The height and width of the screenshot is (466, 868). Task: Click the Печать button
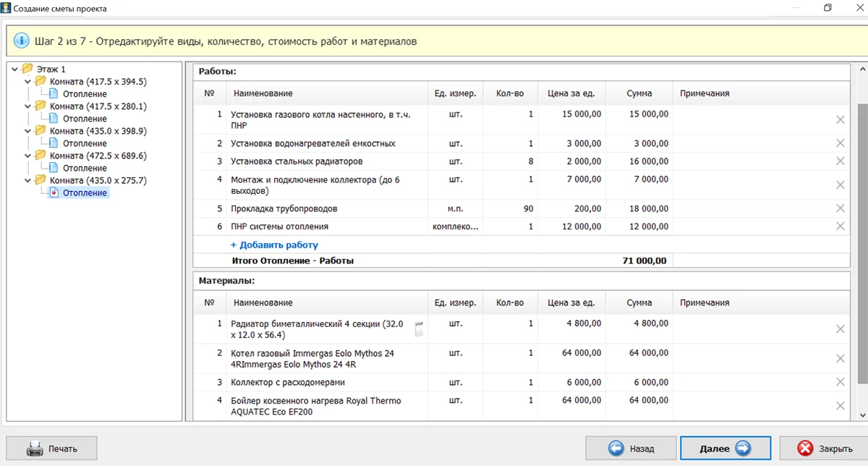tap(51, 449)
